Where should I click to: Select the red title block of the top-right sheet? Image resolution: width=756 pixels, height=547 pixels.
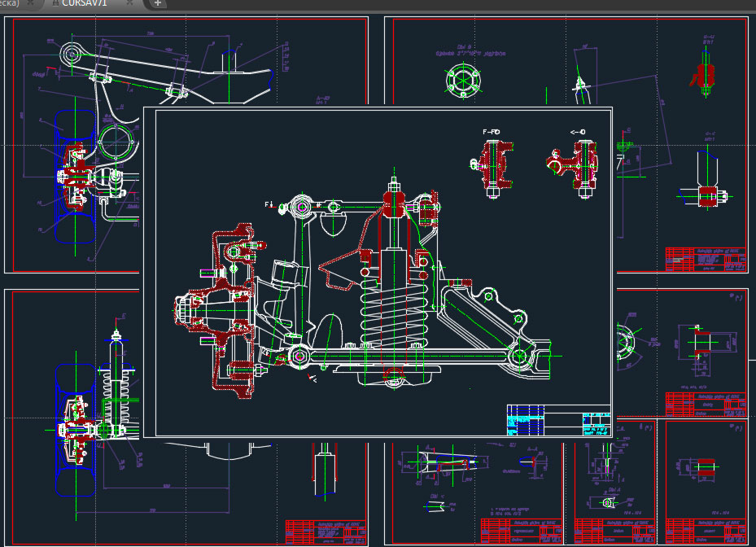click(706, 260)
